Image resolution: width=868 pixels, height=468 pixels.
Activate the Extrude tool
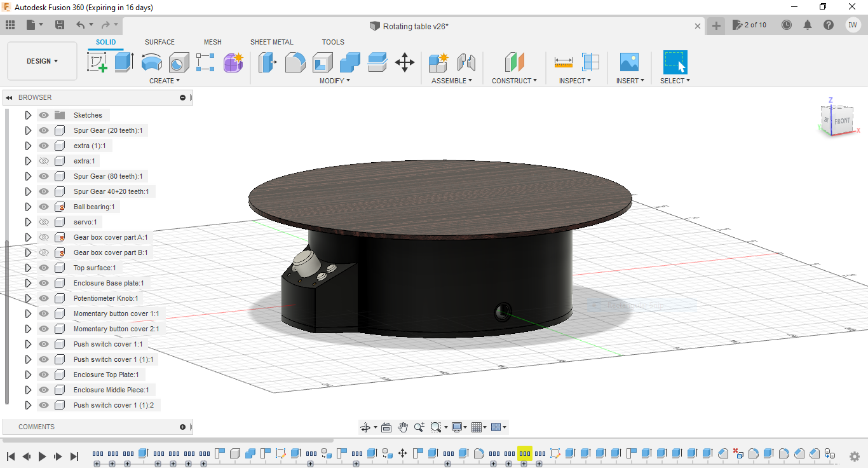[x=123, y=62]
